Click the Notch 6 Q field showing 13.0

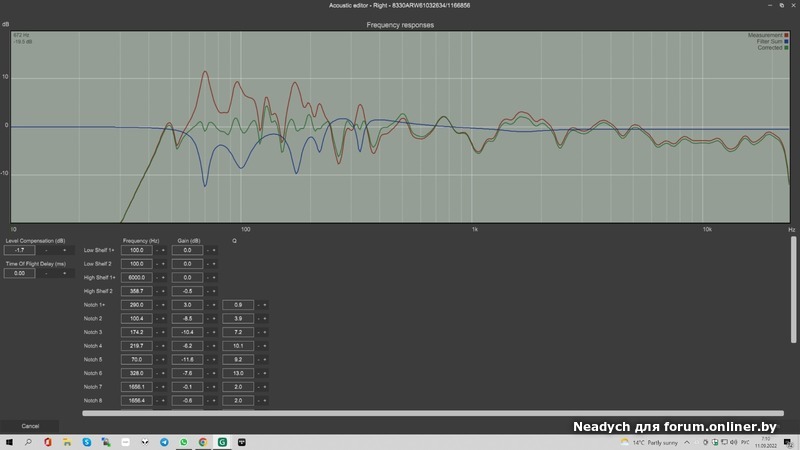[238, 373]
